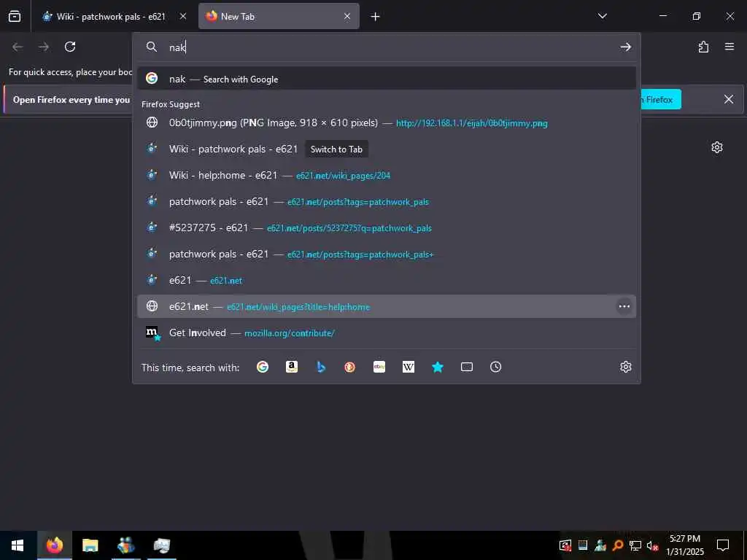This screenshot has height=560, width=747.
Task: Open Wiki - help:home - e621 suggestion
Action: point(387,175)
